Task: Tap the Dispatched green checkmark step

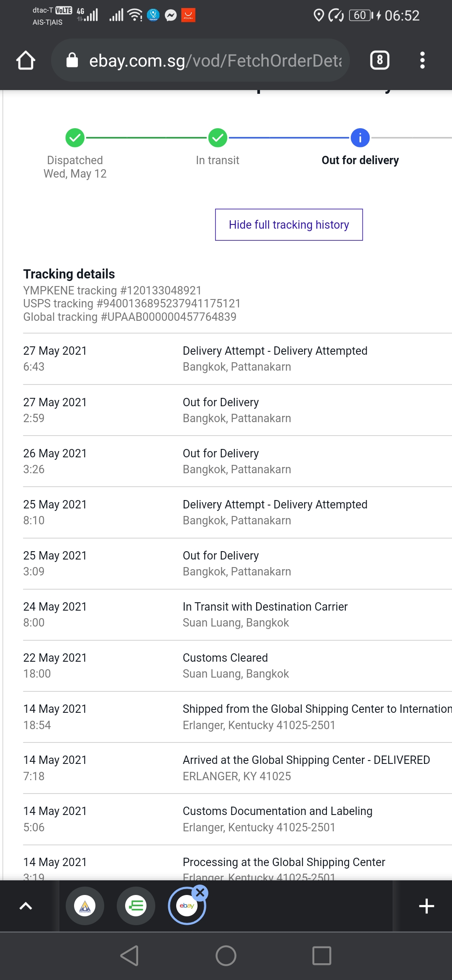Action: (75, 138)
